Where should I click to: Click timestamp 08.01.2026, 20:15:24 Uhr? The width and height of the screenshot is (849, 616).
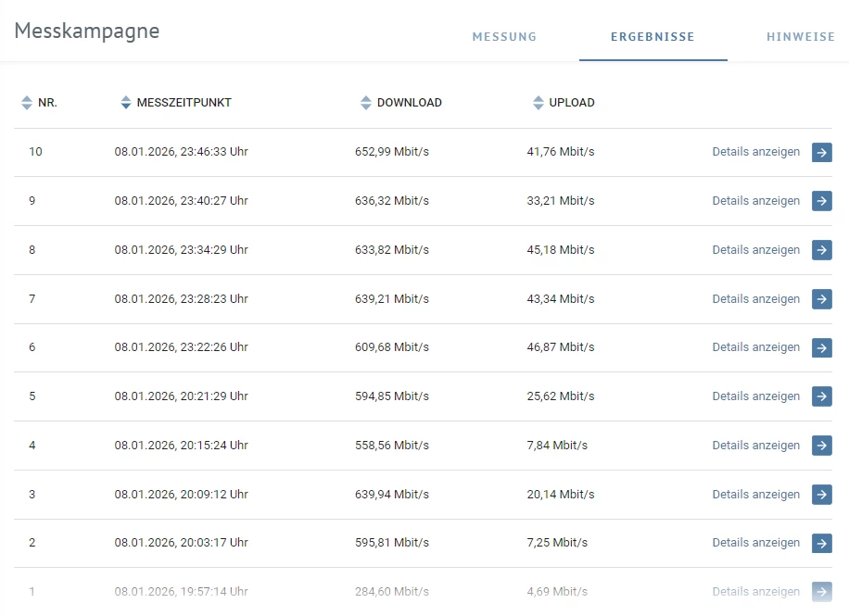coord(182,445)
